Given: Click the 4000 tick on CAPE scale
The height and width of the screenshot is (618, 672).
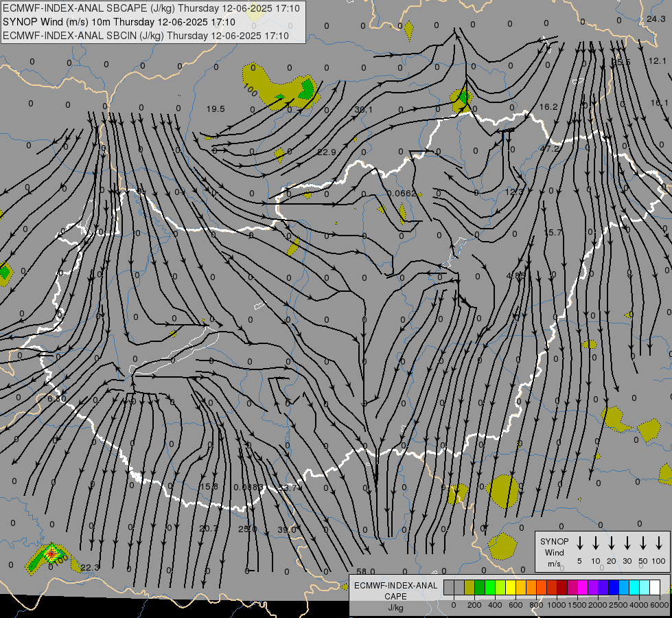Looking at the screenshot, I should coord(638,605).
